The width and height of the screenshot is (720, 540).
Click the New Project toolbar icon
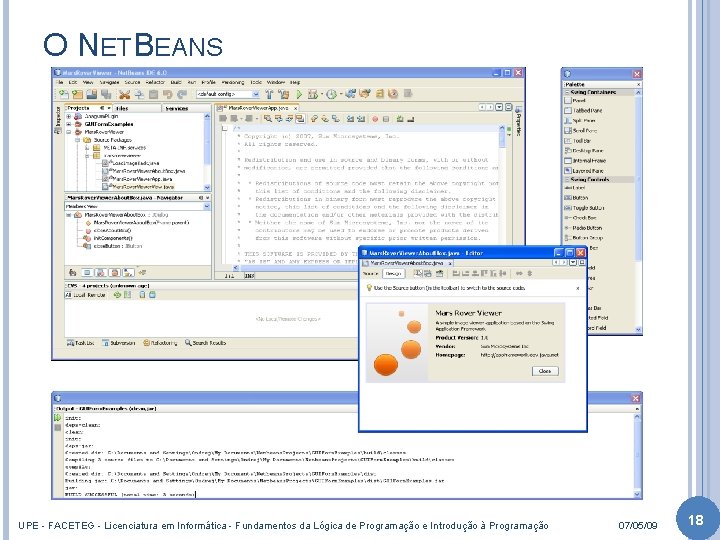pos(77,94)
